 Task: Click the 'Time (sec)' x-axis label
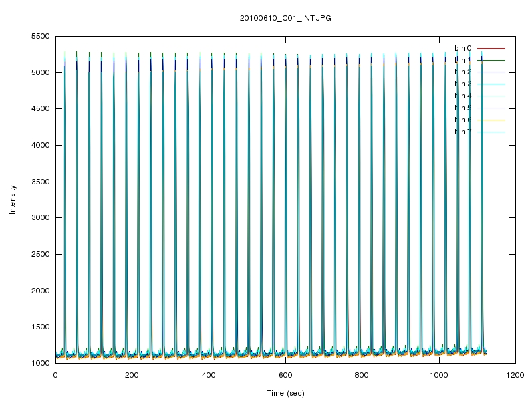point(285,393)
